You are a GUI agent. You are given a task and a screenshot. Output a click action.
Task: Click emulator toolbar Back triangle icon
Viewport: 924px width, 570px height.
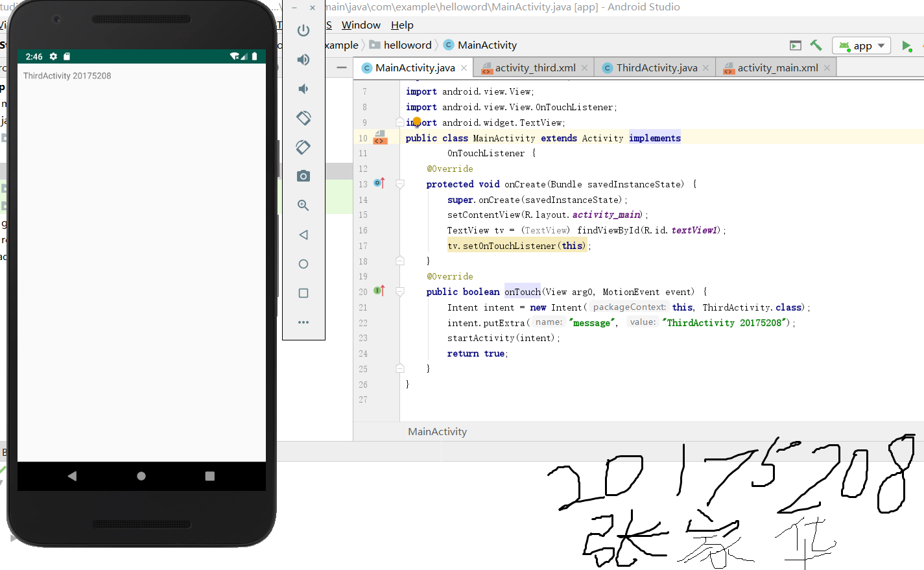click(x=303, y=235)
